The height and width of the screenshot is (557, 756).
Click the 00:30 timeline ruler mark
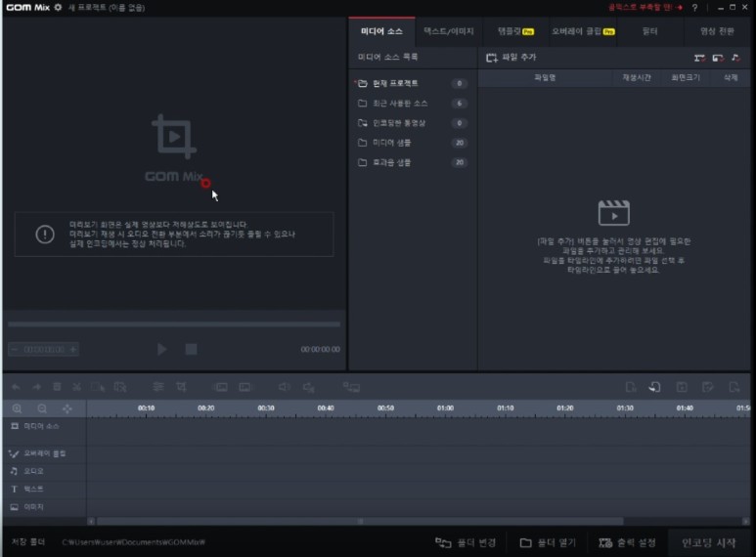(x=266, y=408)
